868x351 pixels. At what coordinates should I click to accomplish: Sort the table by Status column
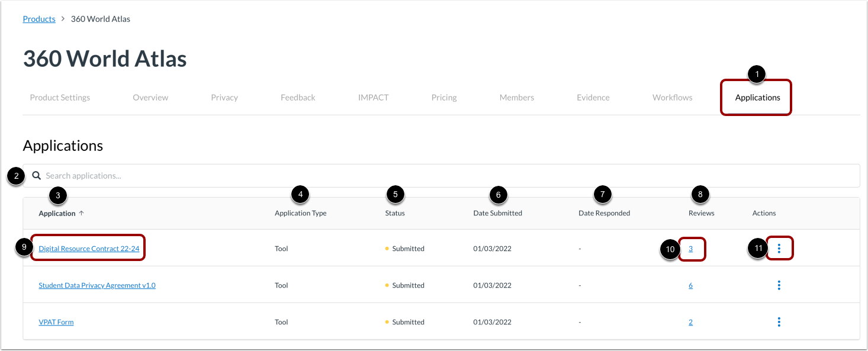coord(394,212)
